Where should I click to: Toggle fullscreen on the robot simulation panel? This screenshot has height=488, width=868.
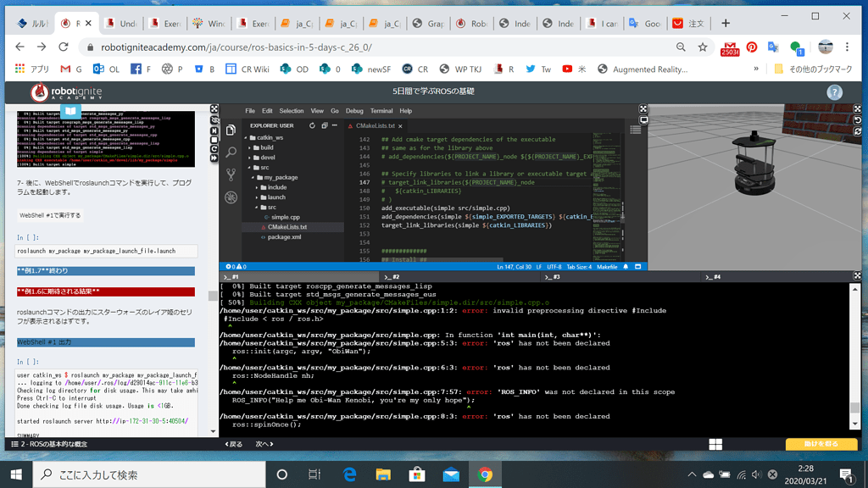[857, 108]
